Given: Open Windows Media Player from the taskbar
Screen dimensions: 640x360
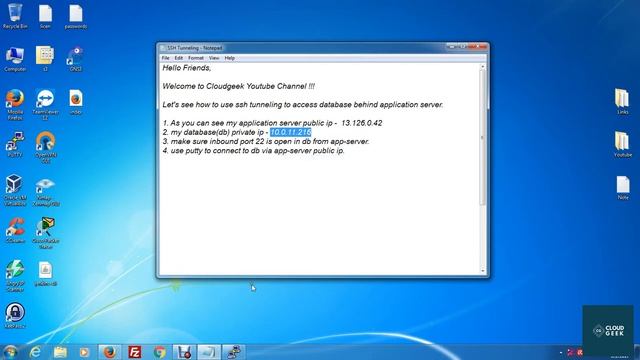Looking at the screenshot, I should (84, 352).
